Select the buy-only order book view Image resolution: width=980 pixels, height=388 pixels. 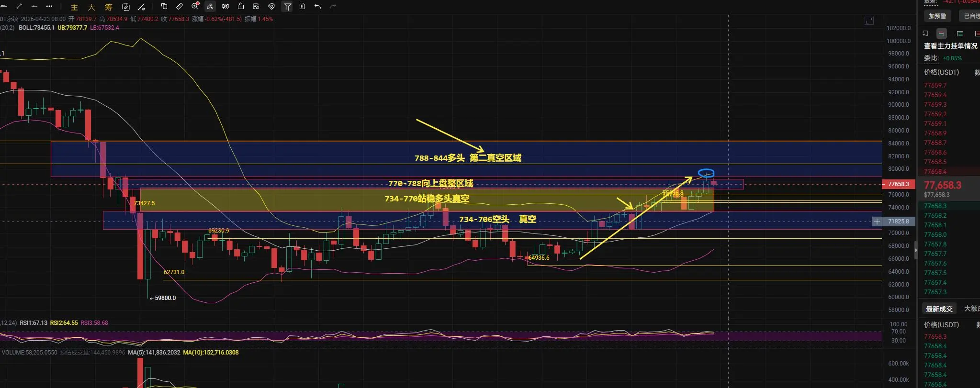[960, 33]
